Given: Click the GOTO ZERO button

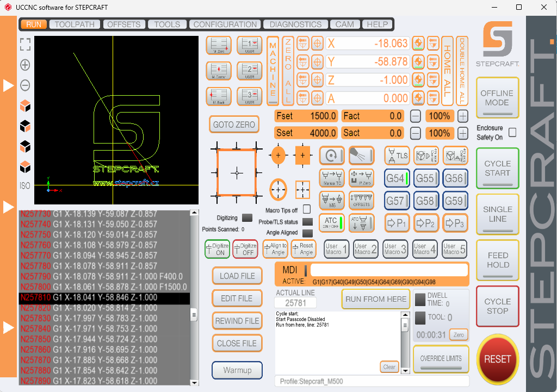Looking at the screenshot, I should click(234, 125).
